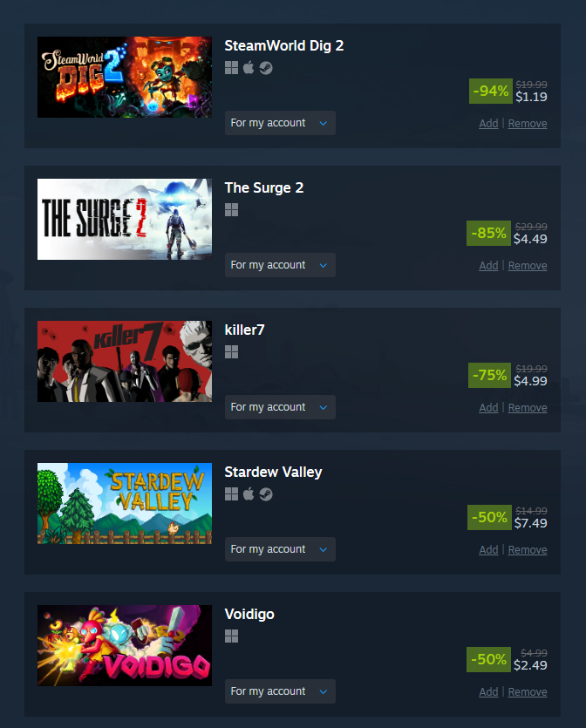Remove Voidigo from the cart
This screenshot has height=728, width=586.
(x=528, y=691)
